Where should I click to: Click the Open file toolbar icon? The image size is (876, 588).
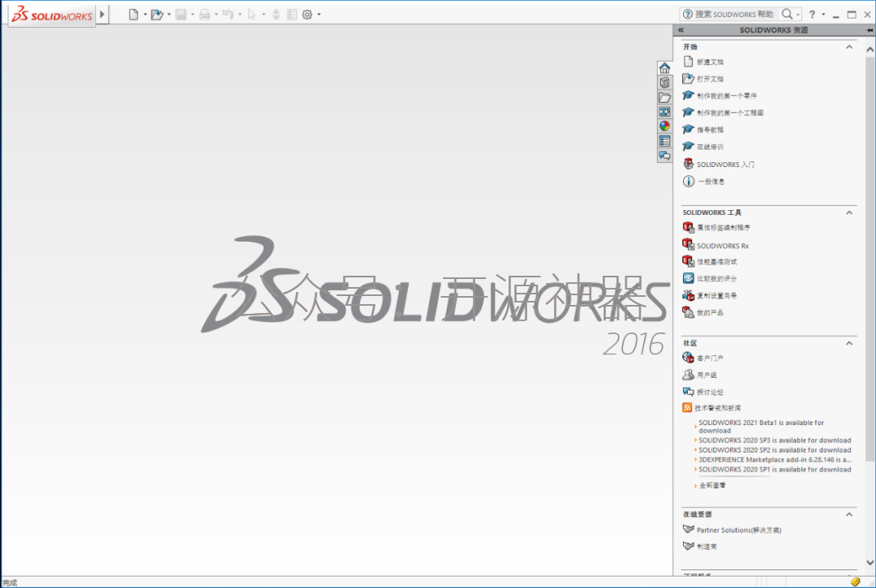157,15
